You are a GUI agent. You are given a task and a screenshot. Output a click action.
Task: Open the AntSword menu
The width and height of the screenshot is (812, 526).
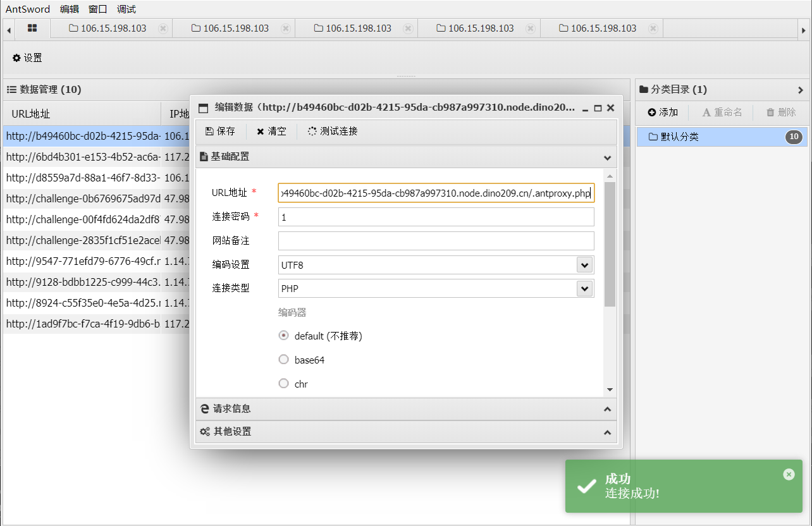tap(28, 9)
